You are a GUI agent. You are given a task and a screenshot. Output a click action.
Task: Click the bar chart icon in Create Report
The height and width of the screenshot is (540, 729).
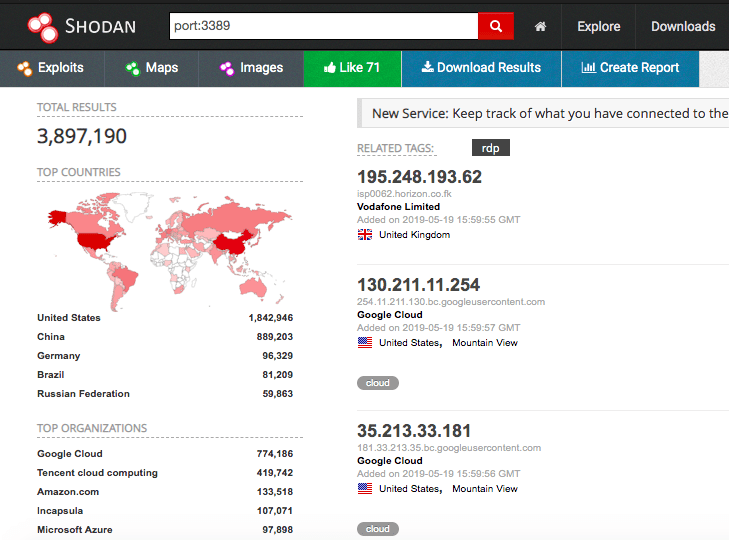point(589,67)
